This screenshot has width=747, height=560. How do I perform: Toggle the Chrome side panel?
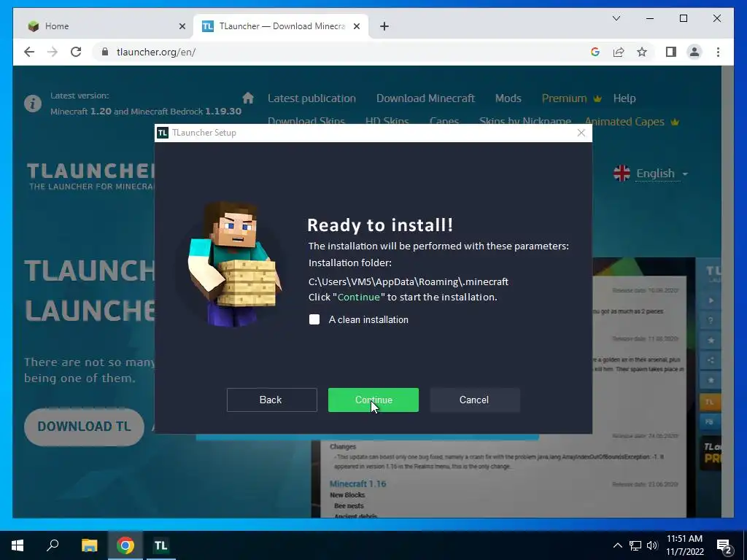click(671, 52)
